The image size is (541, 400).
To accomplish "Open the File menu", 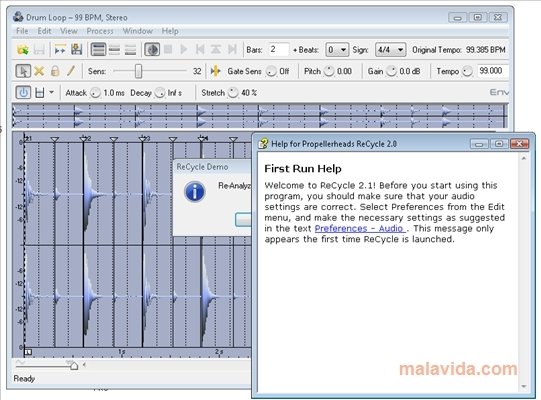I will click(22, 31).
